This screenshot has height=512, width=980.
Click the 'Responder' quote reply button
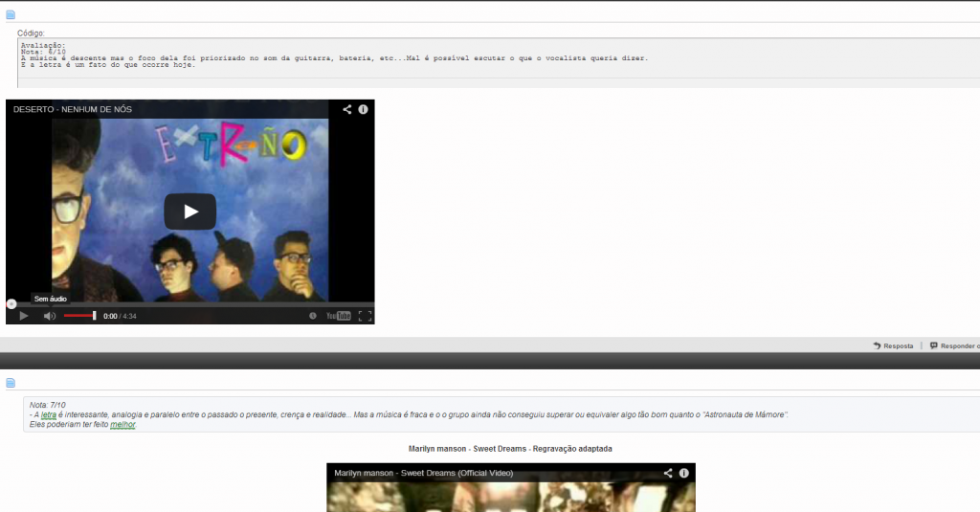953,345
